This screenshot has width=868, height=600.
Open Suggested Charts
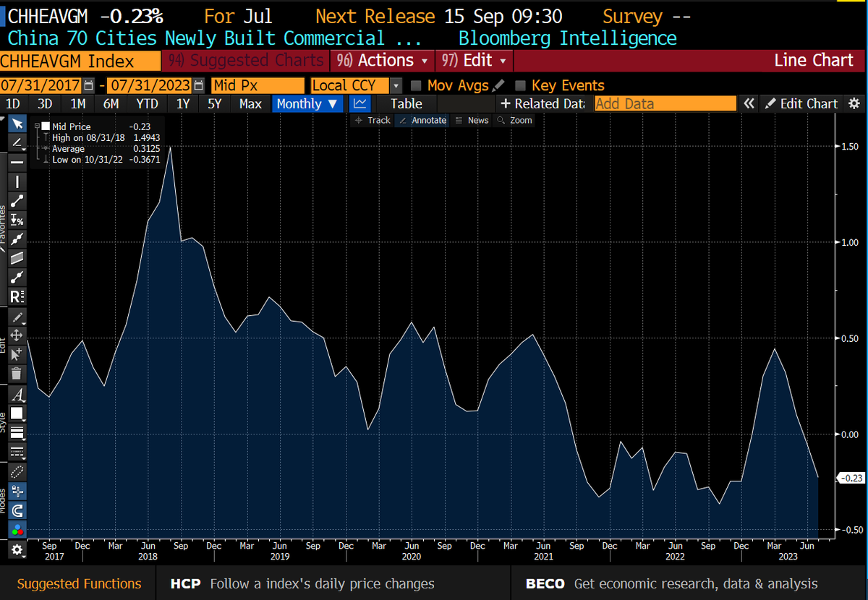coord(244,60)
